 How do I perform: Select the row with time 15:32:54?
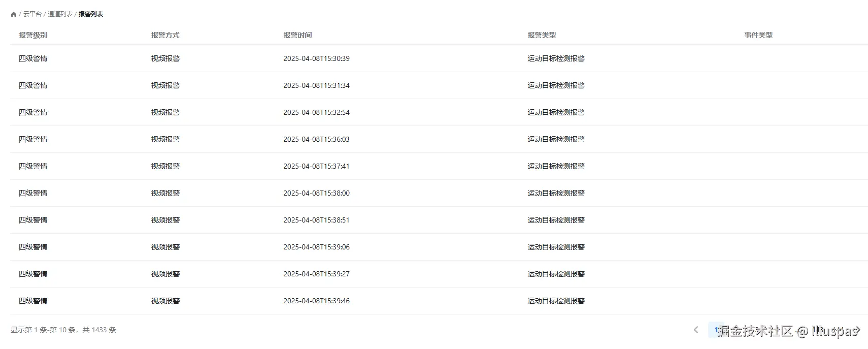pos(439,112)
